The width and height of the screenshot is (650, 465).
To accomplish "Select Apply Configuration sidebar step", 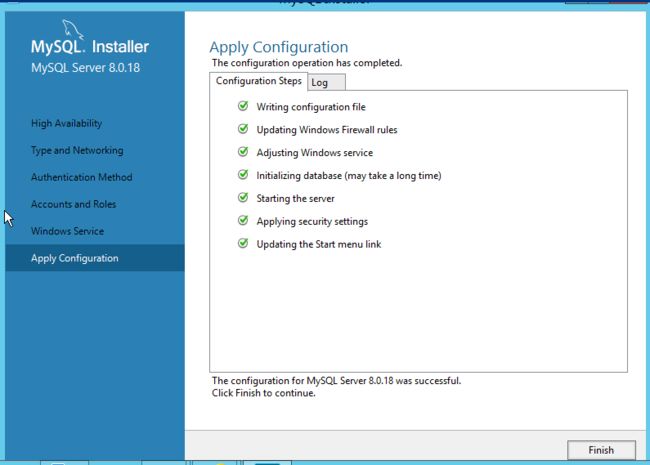I will (95, 258).
